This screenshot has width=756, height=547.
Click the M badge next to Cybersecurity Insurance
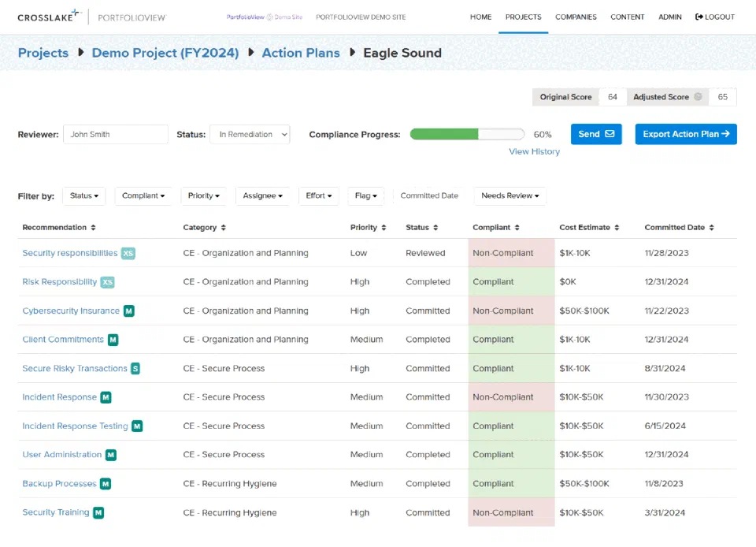(x=128, y=311)
